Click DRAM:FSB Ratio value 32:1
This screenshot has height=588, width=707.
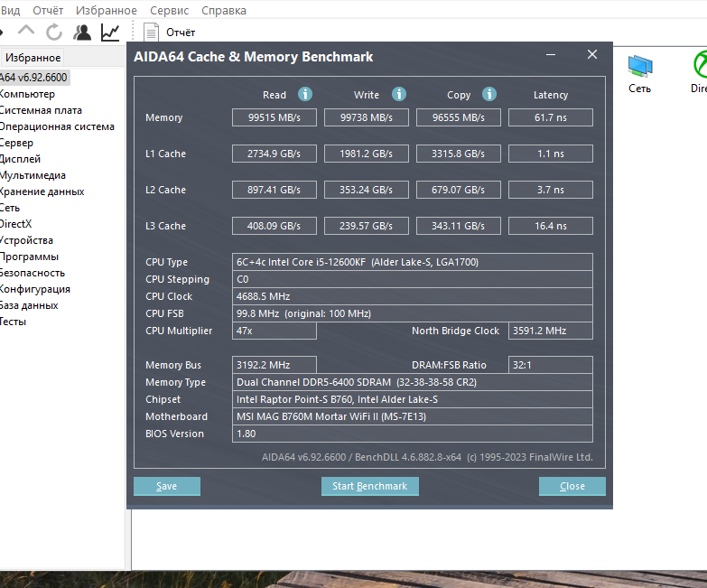(551, 365)
